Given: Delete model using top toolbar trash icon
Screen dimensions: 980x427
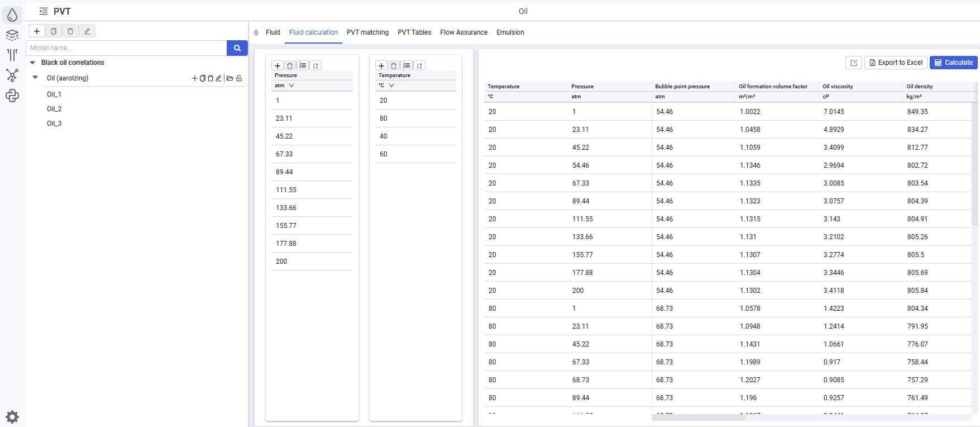Looking at the screenshot, I should 70,31.
